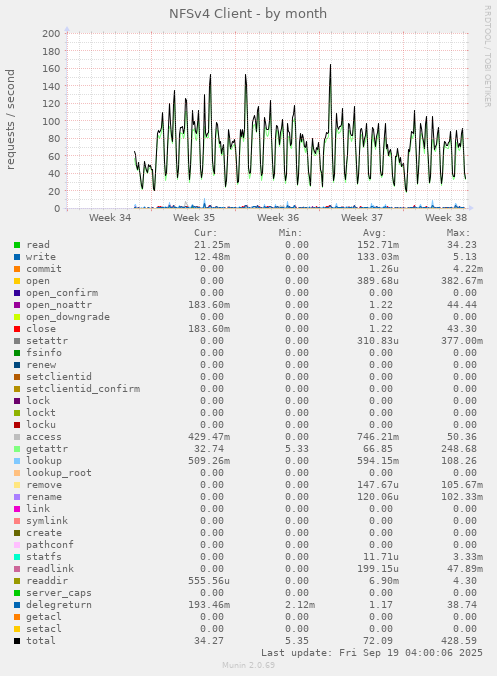This screenshot has height=676, width=497.
Task: Click the cyan statfs legend swatch
Action: point(17,557)
